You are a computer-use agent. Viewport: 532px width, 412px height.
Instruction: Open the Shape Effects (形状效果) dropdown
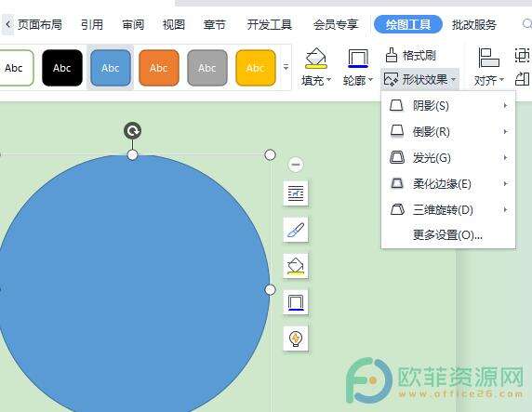[x=420, y=80]
